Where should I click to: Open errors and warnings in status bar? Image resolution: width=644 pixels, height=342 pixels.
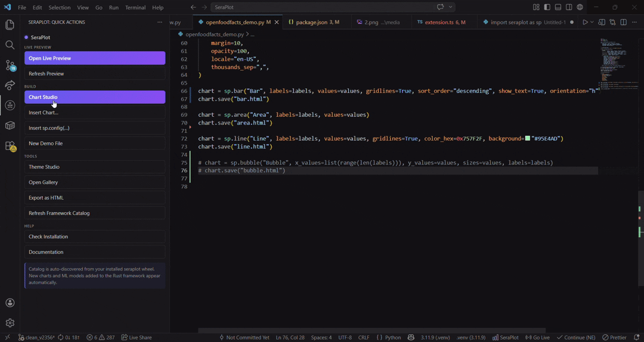[x=101, y=337]
